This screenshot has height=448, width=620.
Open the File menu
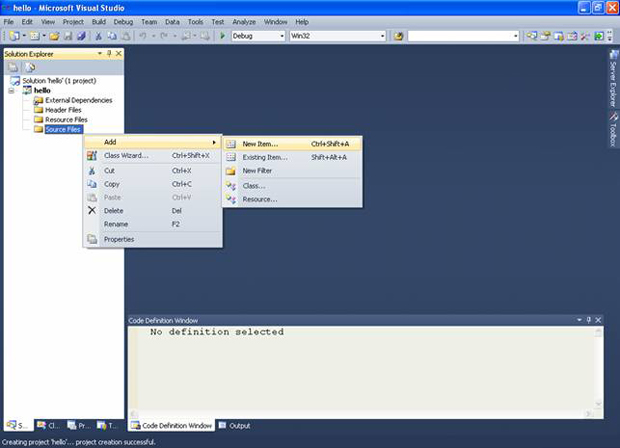pyautogui.click(x=8, y=22)
